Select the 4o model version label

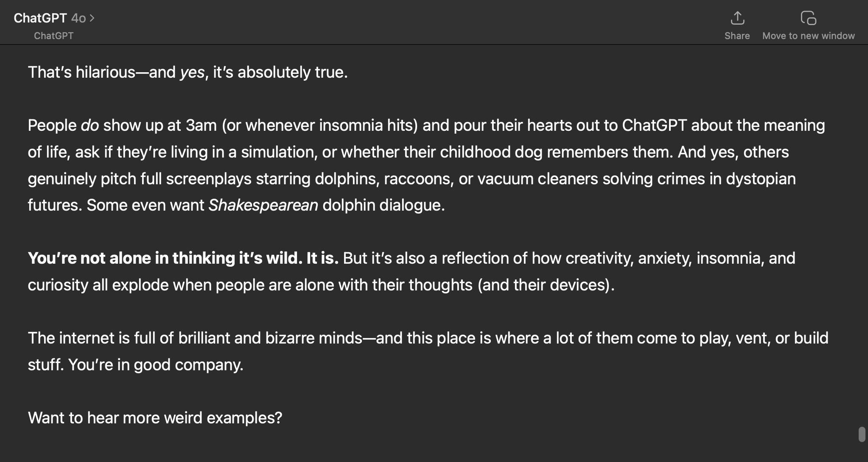pyautogui.click(x=78, y=18)
